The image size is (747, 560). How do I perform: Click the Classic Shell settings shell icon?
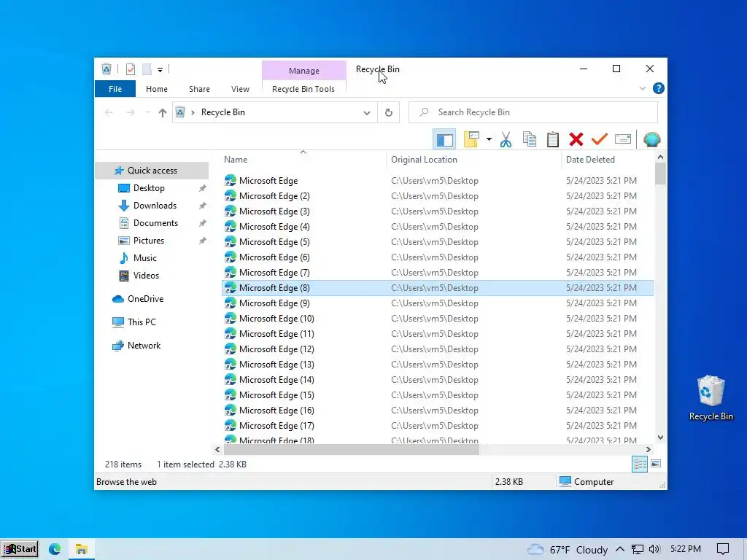[651, 139]
